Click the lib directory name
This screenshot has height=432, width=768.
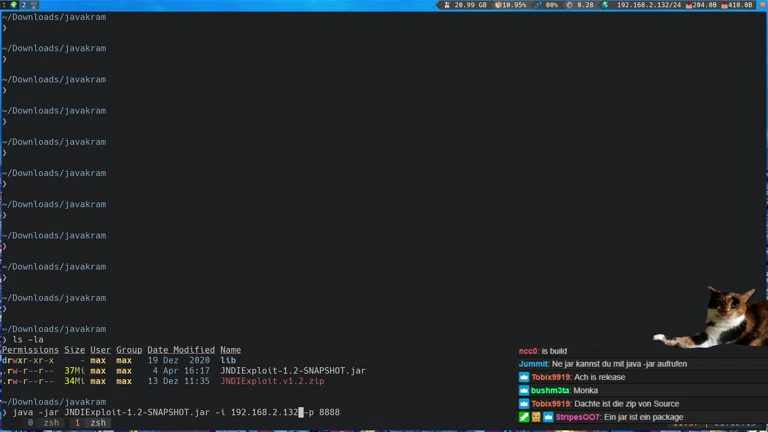[x=228, y=360]
